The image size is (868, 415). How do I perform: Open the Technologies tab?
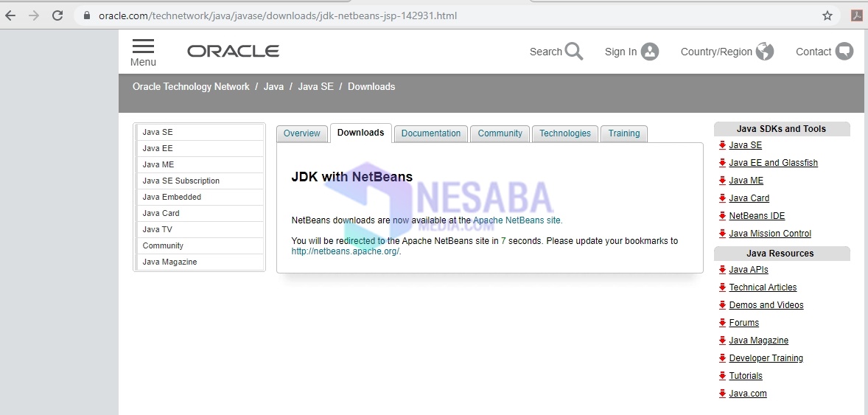pyautogui.click(x=565, y=133)
